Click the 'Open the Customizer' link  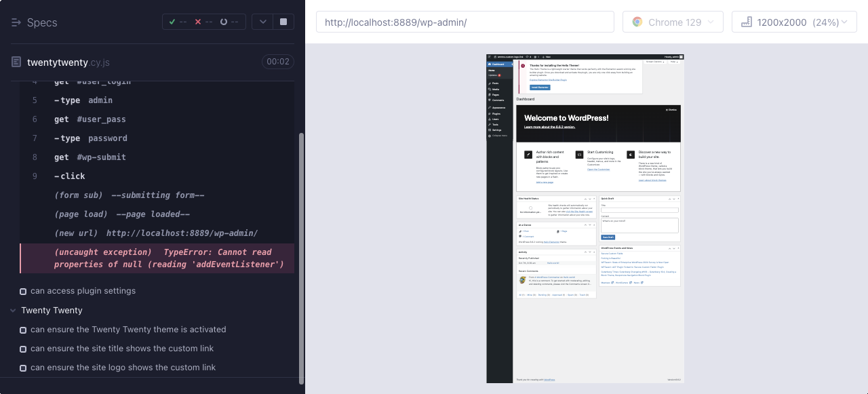[x=598, y=169]
